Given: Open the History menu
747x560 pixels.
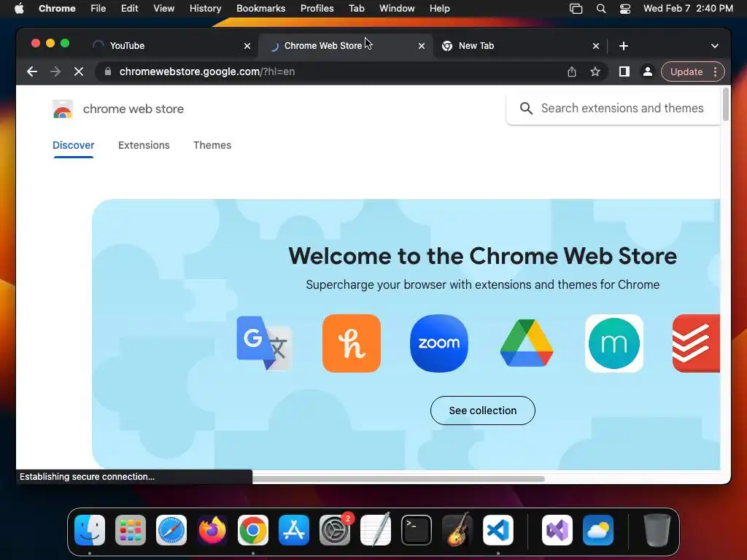Looking at the screenshot, I should click(205, 9).
